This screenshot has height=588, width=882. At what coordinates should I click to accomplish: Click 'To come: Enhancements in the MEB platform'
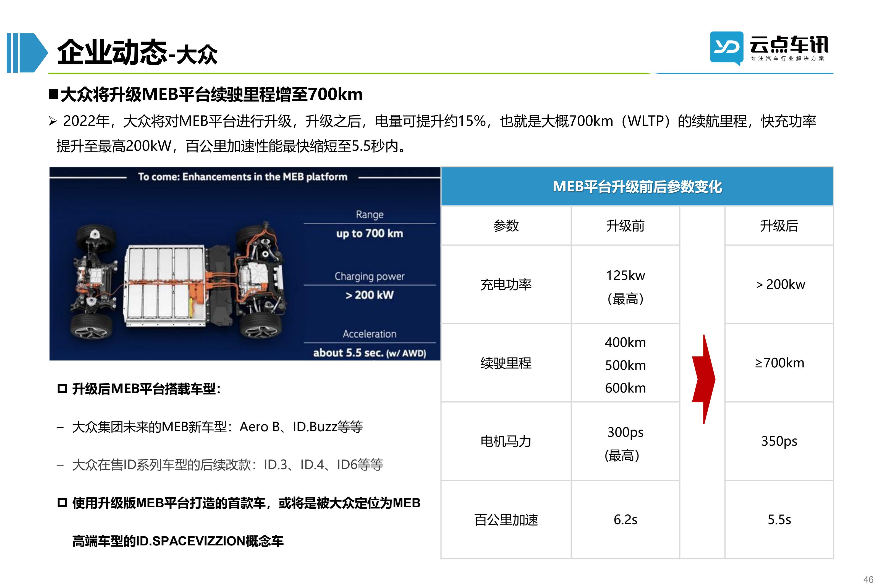pos(242,177)
